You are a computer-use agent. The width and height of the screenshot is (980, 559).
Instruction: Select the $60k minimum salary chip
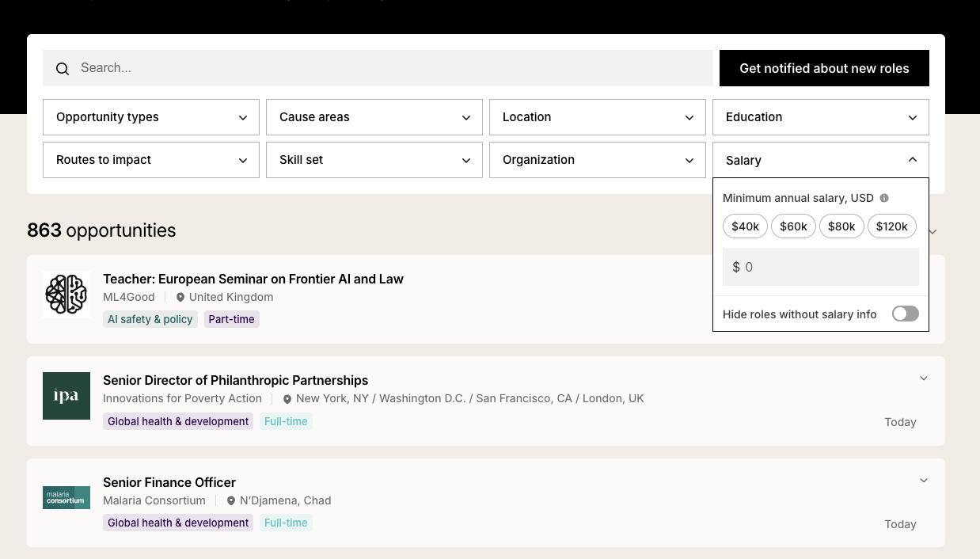(x=793, y=226)
